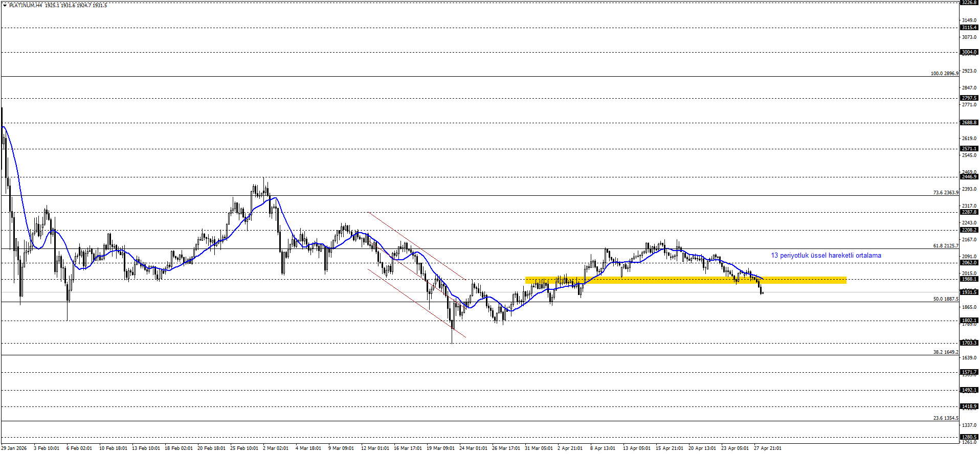Click the 1280.5 price tag on axis
Viewport: 980px width, 454px height.
[x=969, y=437]
